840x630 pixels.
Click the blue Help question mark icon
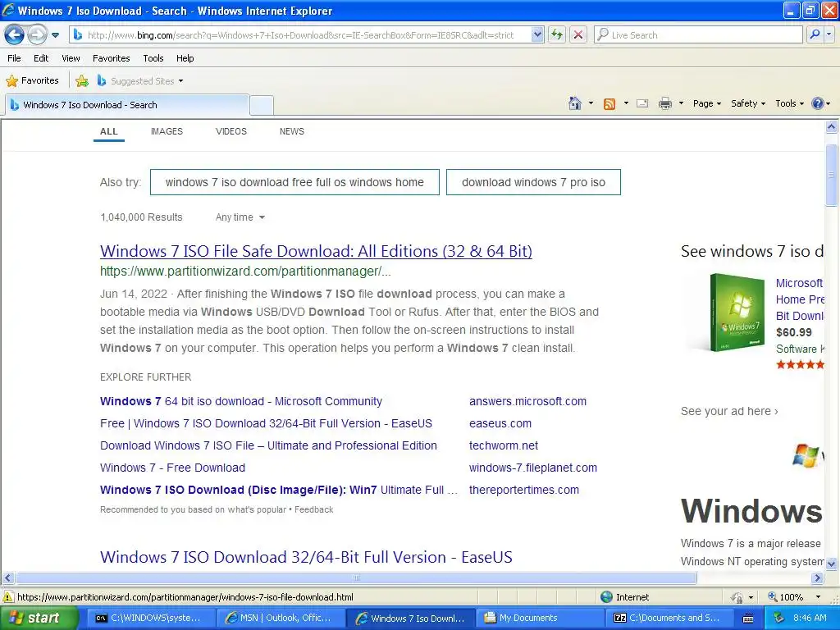(818, 103)
